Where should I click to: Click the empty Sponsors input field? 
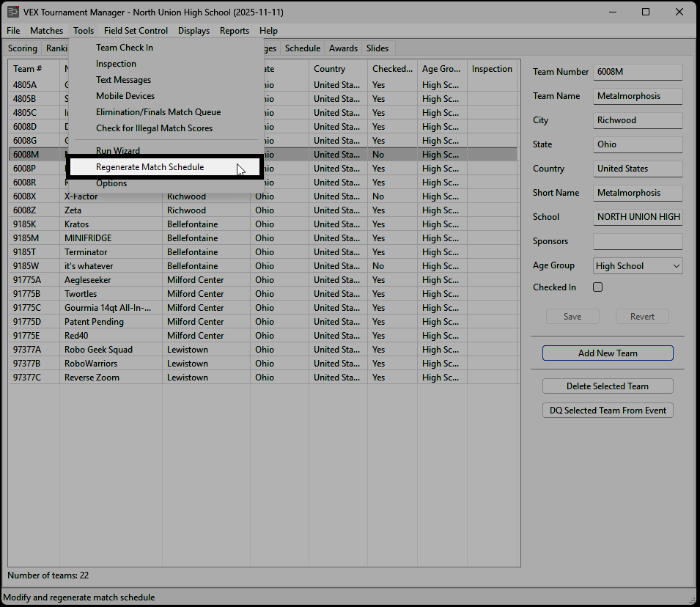[638, 241]
